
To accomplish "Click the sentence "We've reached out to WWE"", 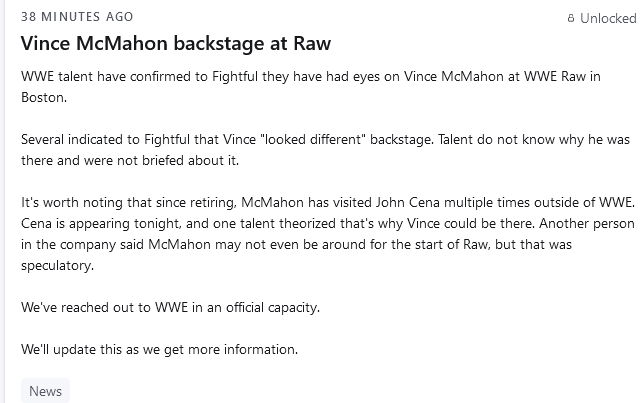I will (x=104, y=307).
